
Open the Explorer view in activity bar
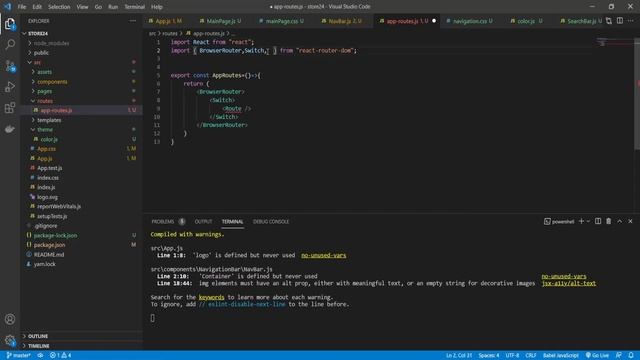tap(10, 24)
